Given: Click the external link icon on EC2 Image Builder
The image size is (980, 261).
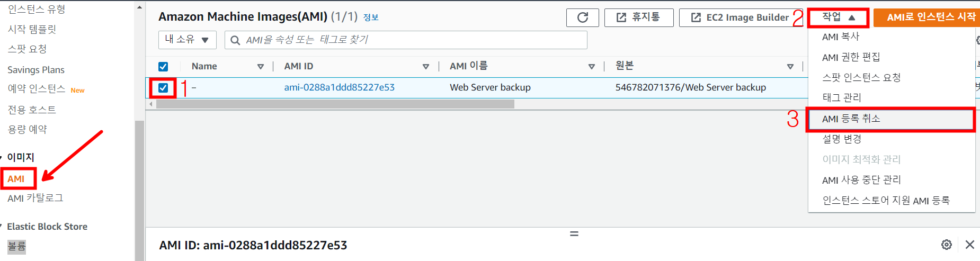Looking at the screenshot, I should click(696, 17).
